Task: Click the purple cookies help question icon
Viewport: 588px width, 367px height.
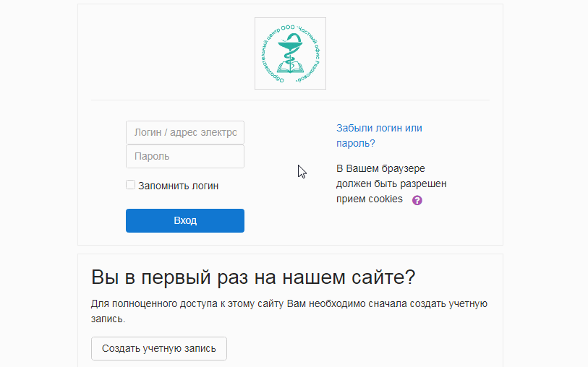Action: (x=417, y=200)
